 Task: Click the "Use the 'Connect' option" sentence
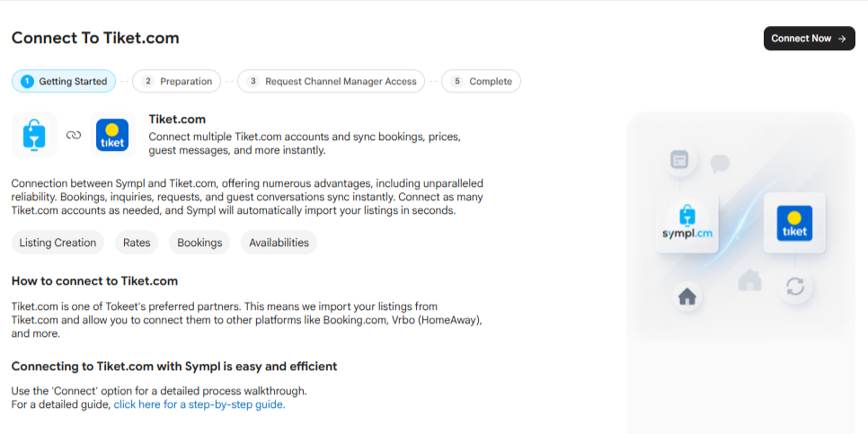159,391
